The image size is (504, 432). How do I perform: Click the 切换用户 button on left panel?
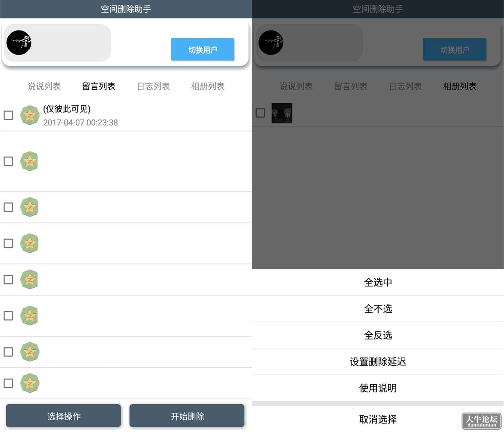click(x=203, y=50)
